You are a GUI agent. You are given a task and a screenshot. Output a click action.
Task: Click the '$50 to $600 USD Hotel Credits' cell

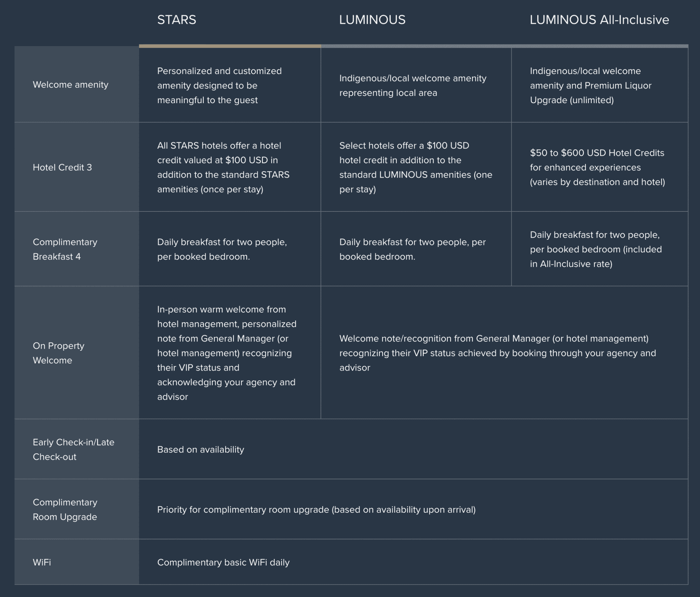tap(597, 167)
